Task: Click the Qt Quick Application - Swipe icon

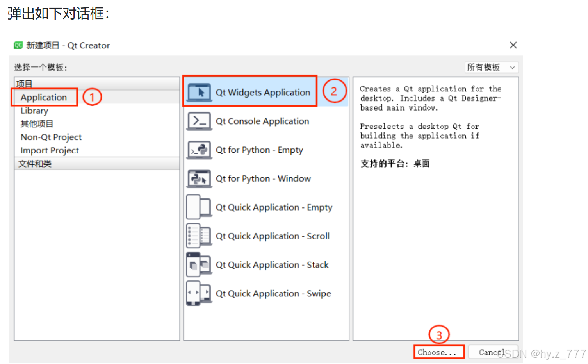Action: [x=200, y=293]
